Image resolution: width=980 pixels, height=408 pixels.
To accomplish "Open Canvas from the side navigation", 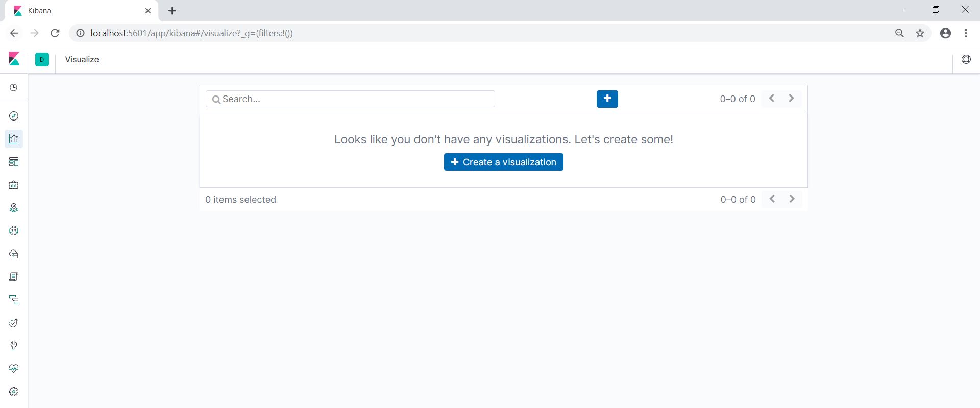I will (14, 185).
